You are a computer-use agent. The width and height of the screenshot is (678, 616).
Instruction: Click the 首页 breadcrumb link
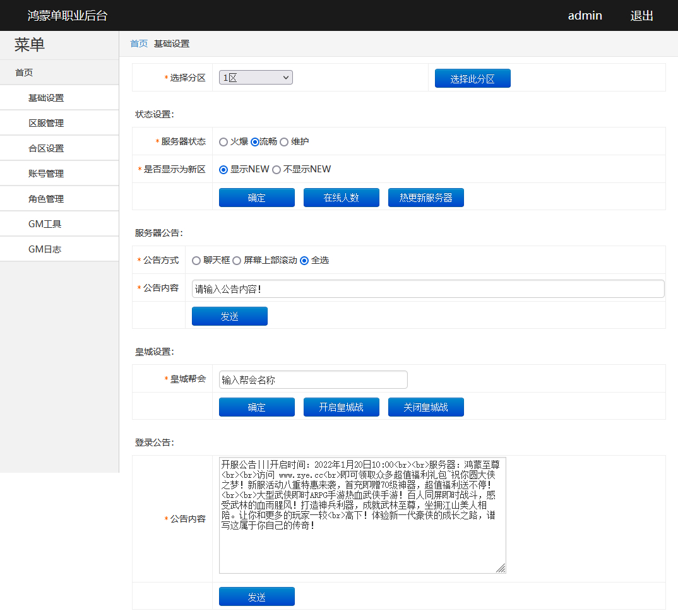pos(138,44)
